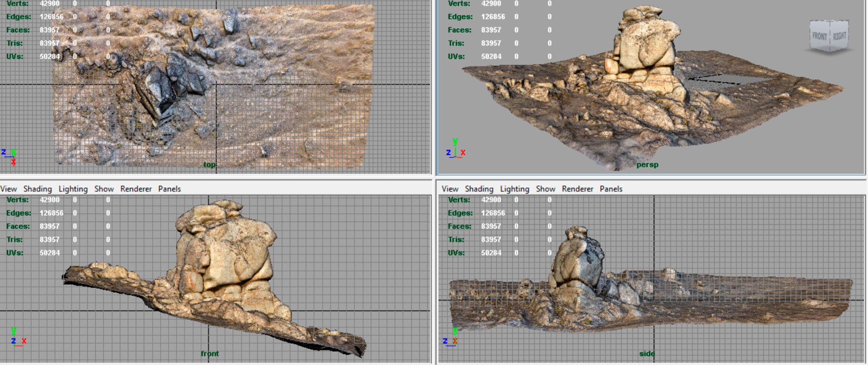
Task: Click 'Edges:' HUD label in the persp view
Action: pos(460,17)
